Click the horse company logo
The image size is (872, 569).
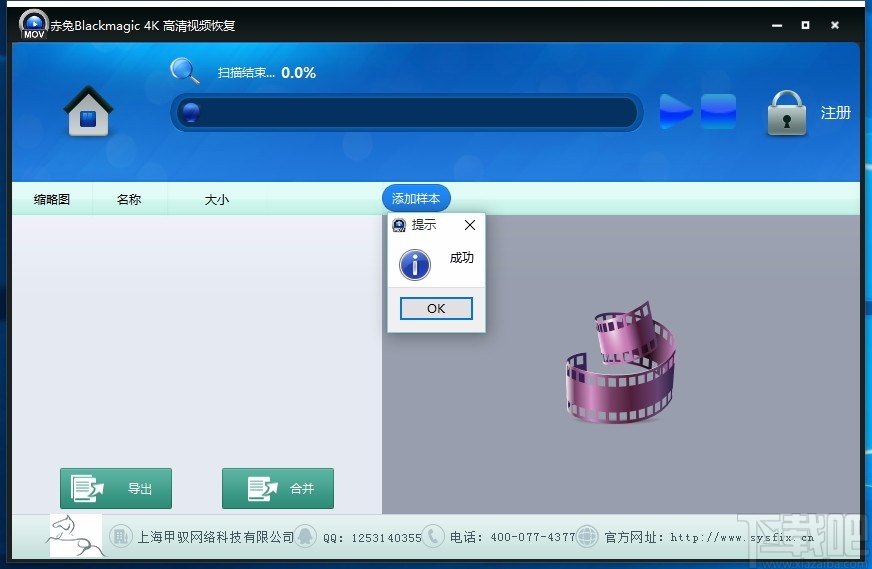coord(76,535)
